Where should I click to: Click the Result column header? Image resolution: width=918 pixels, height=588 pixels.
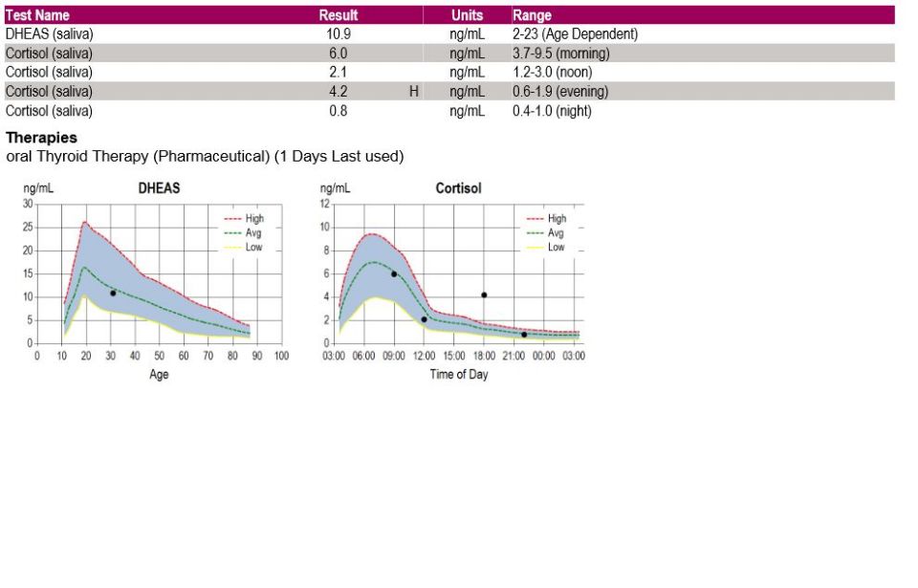[x=339, y=15]
